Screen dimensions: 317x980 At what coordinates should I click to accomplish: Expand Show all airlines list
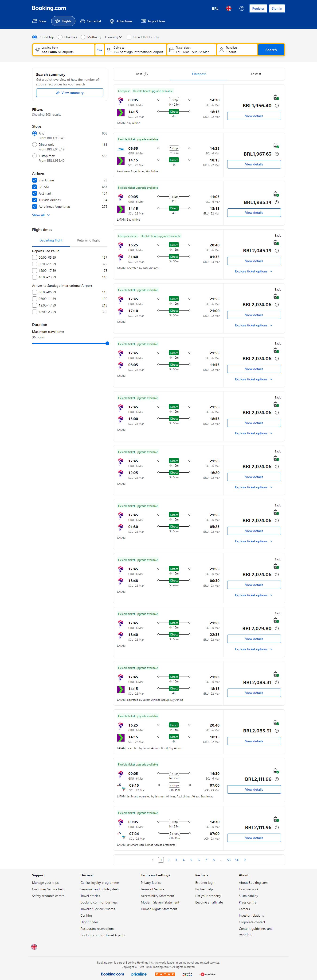click(41, 215)
